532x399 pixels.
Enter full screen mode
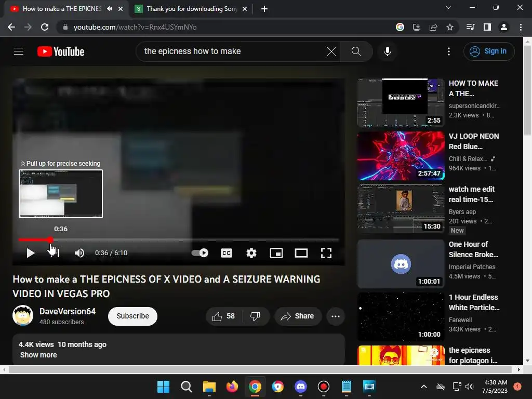(326, 253)
